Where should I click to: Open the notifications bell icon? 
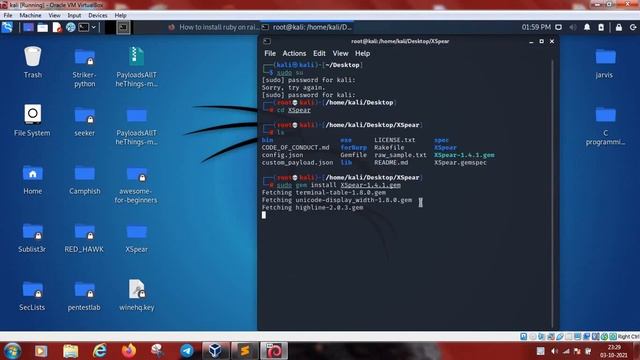coord(587,27)
